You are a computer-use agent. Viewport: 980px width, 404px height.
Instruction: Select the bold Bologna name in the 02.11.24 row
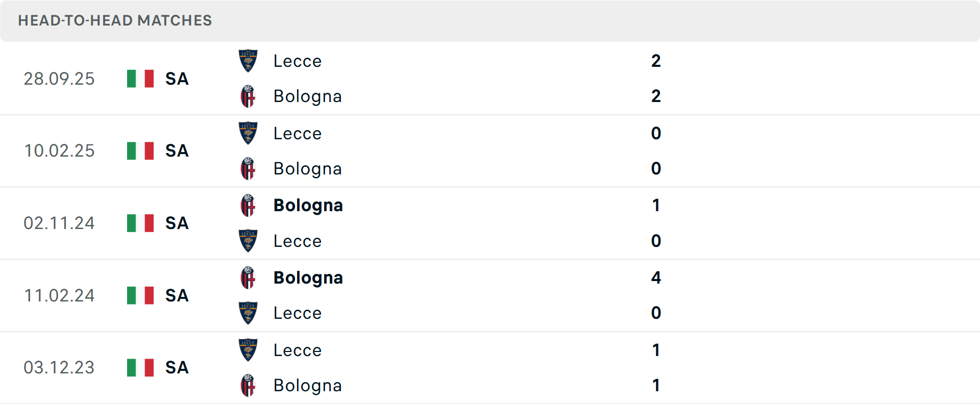308,205
